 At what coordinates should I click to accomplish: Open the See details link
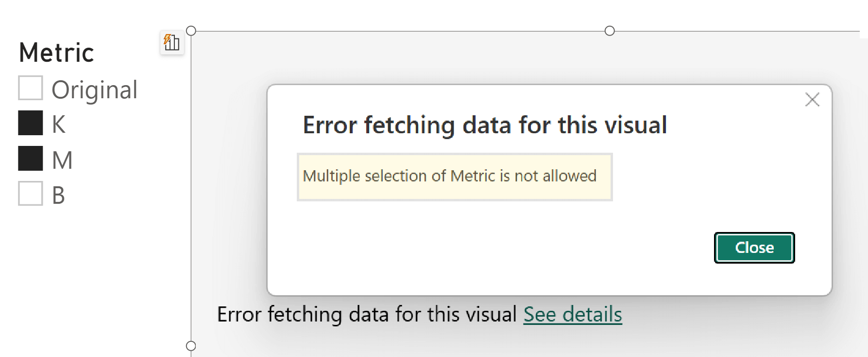[x=573, y=314]
